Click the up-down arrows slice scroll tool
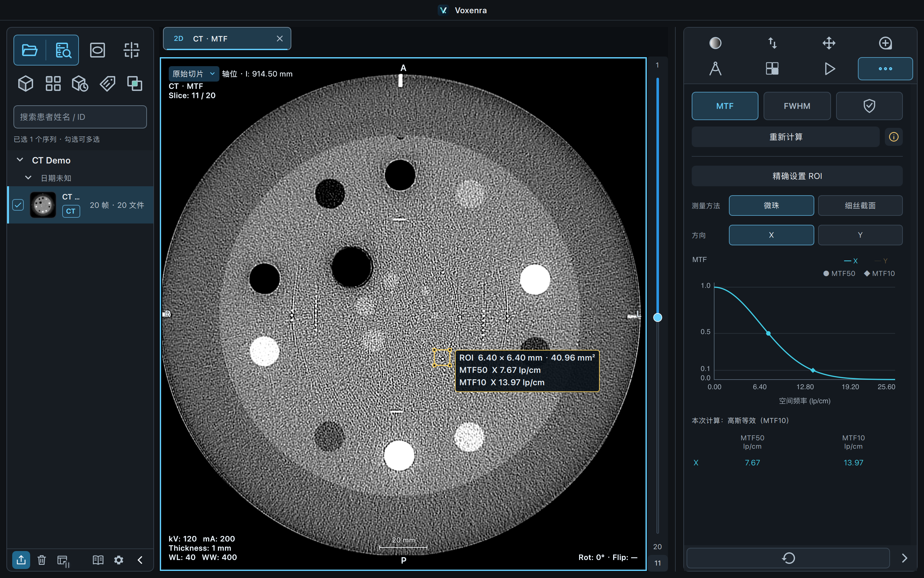924x578 pixels. (772, 43)
